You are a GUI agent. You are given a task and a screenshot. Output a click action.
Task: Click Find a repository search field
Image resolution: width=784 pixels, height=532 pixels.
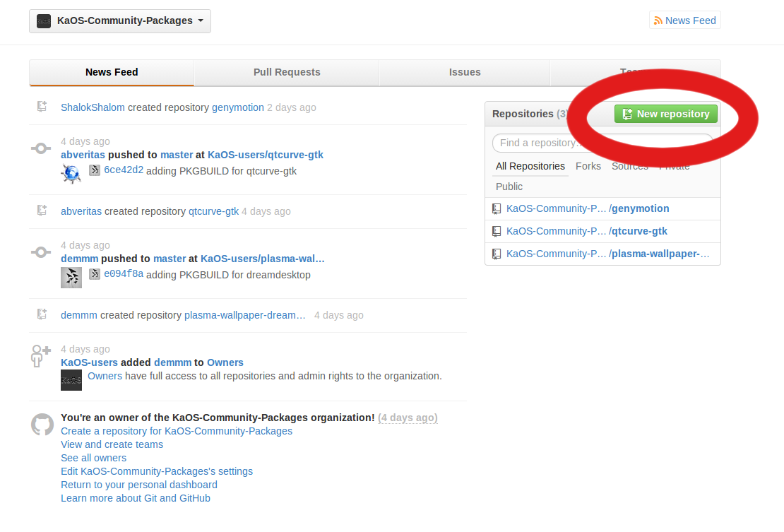602,143
